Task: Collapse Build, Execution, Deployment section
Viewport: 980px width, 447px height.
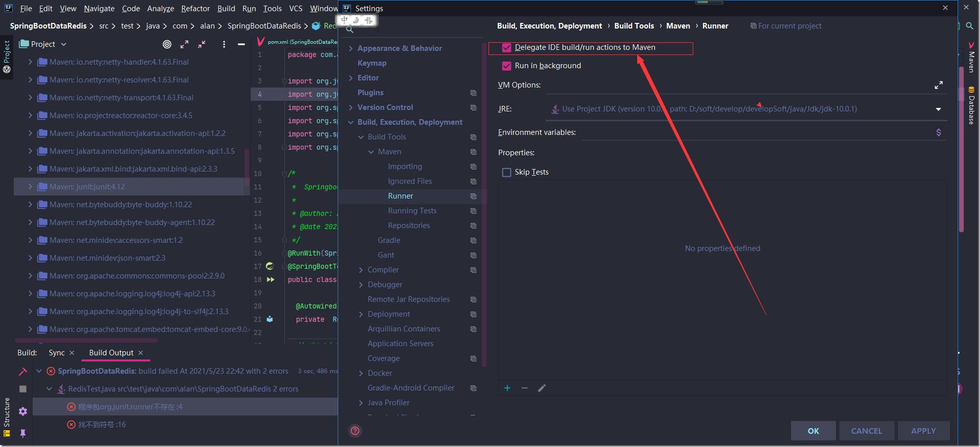Action: click(350, 122)
